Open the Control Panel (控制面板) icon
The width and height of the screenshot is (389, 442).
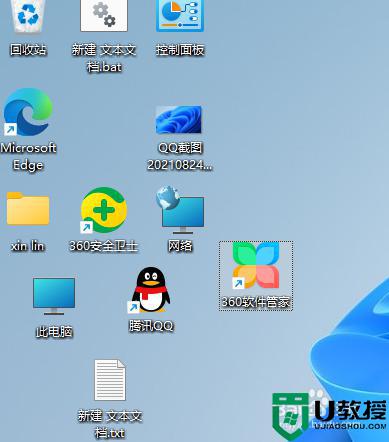click(180, 15)
